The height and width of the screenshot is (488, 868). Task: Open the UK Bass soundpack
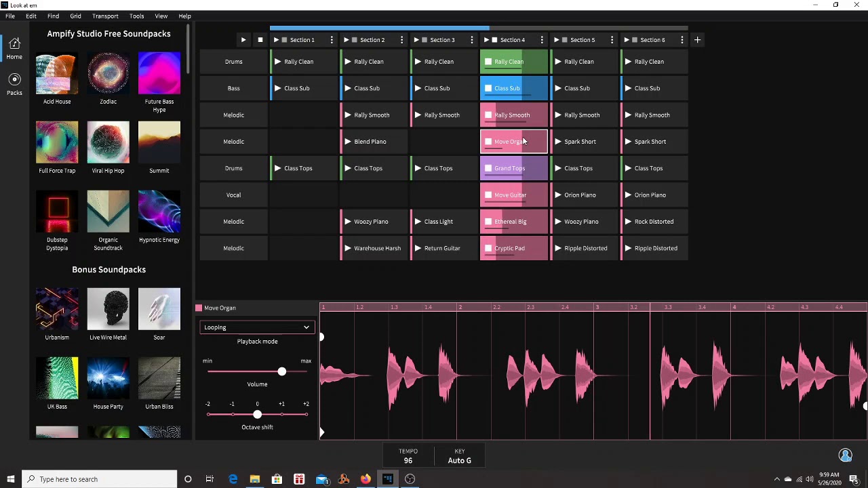(57, 378)
